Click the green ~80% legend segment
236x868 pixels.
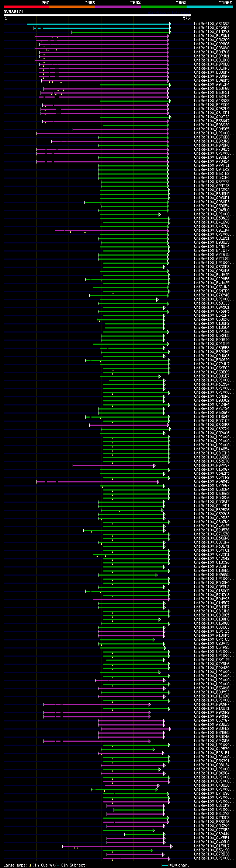pyautogui.click(x=164, y=7)
